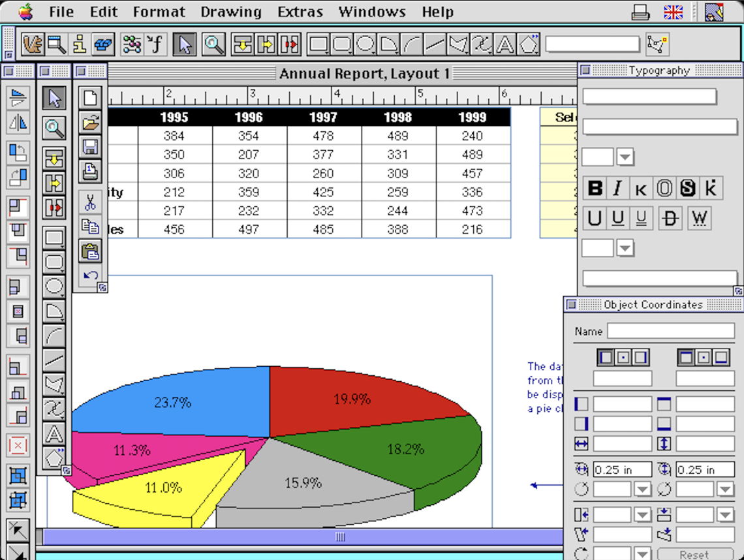Click the open folder icon
Image resolution: width=744 pixels, height=560 pixels.
(x=90, y=123)
